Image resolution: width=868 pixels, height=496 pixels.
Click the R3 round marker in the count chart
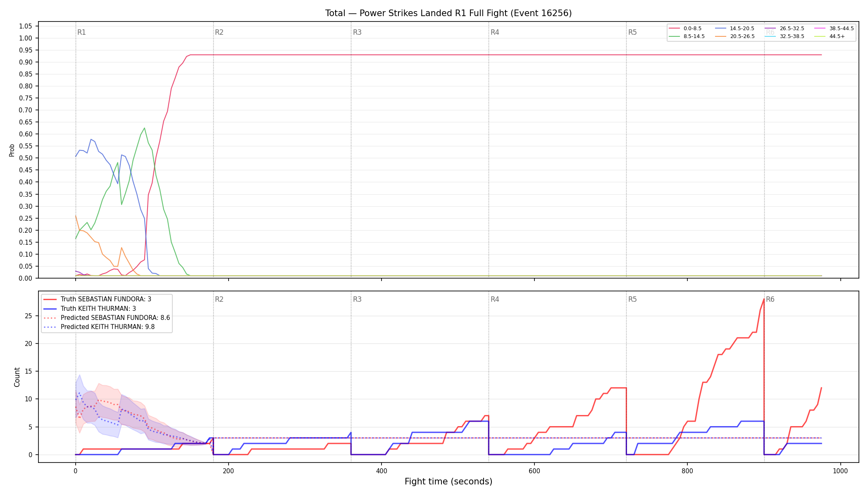(357, 299)
